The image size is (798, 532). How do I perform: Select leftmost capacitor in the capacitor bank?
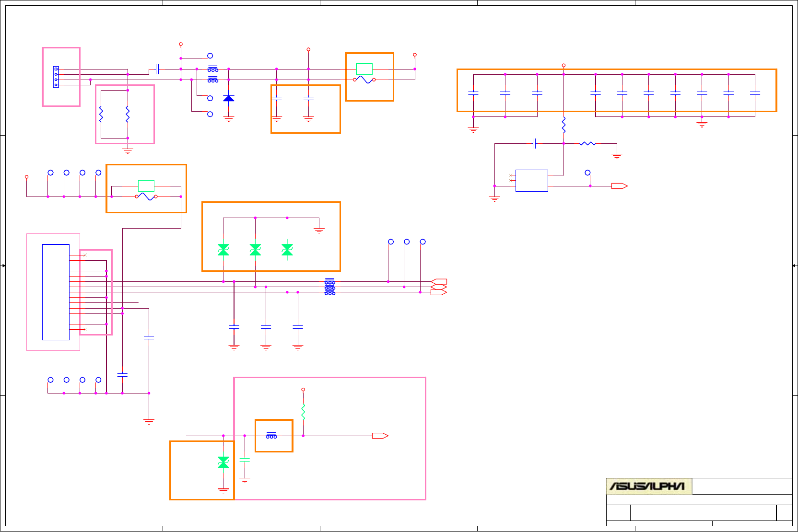pos(473,93)
